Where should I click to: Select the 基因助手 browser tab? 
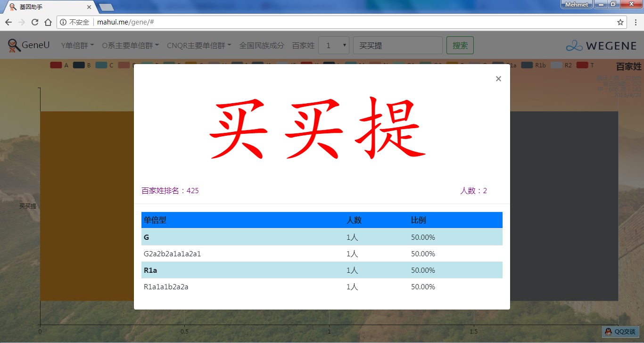(47, 7)
